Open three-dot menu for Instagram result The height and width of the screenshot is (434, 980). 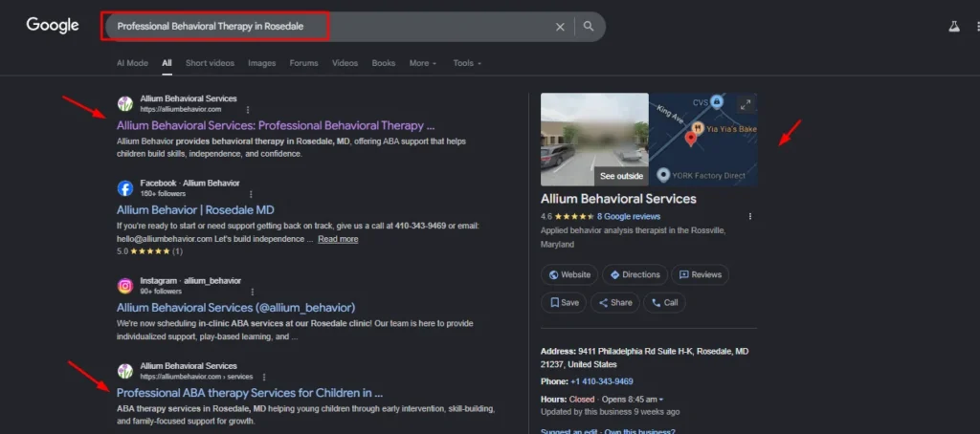tap(253, 292)
